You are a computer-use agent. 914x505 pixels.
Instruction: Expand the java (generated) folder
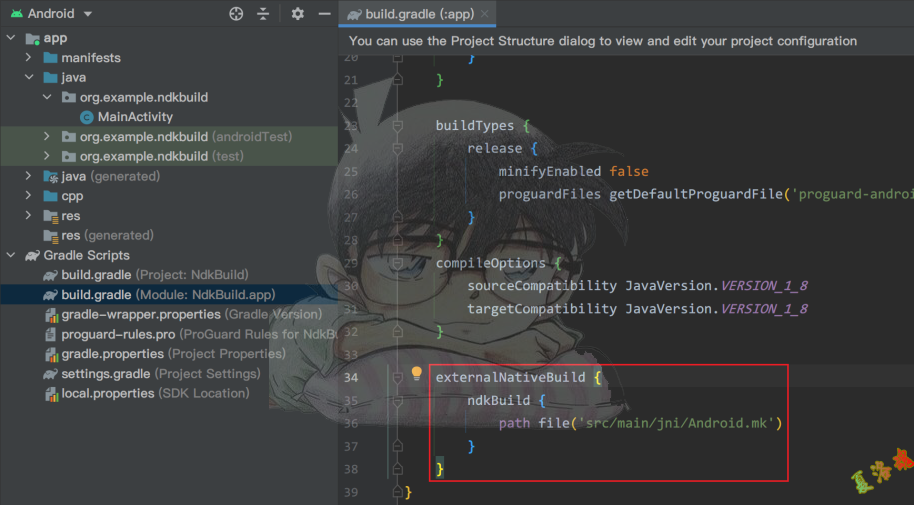click(29, 176)
